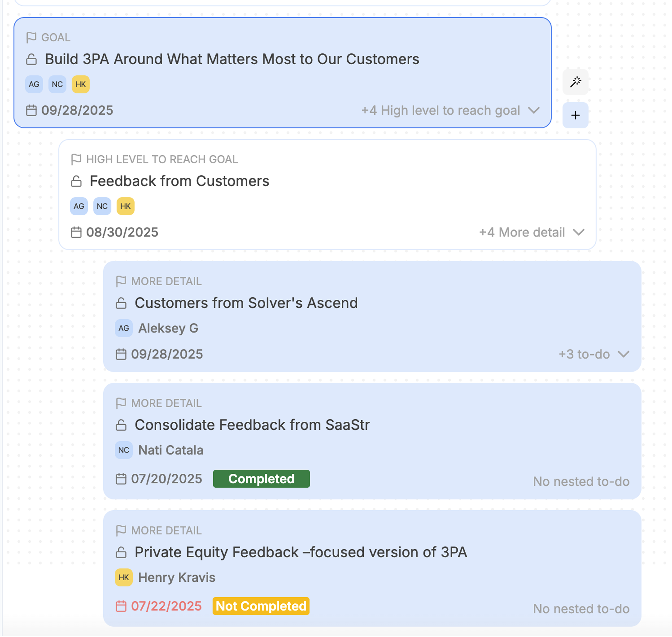Expand the +3 to-do chevron
This screenshot has height=637, width=672.
point(623,354)
